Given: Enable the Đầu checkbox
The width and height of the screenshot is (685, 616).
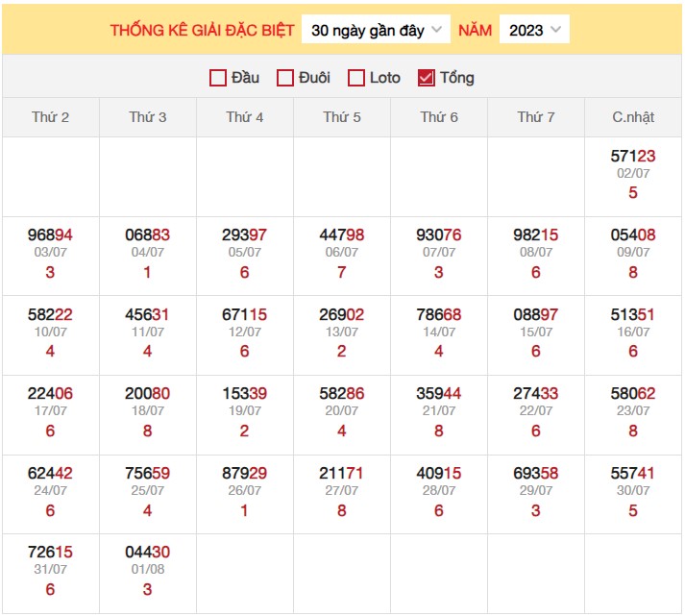Looking at the screenshot, I should [218, 78].
